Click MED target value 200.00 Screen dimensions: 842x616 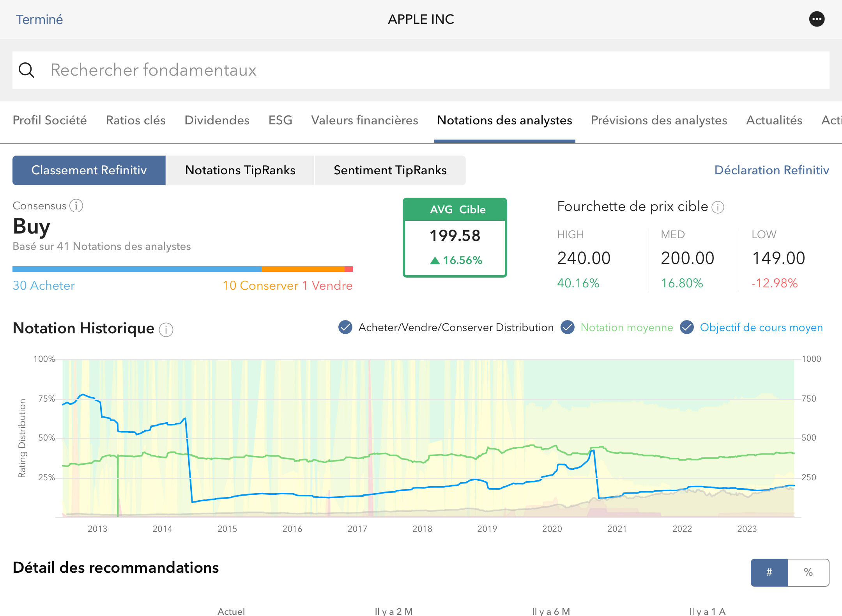click(x=687, y=258)
